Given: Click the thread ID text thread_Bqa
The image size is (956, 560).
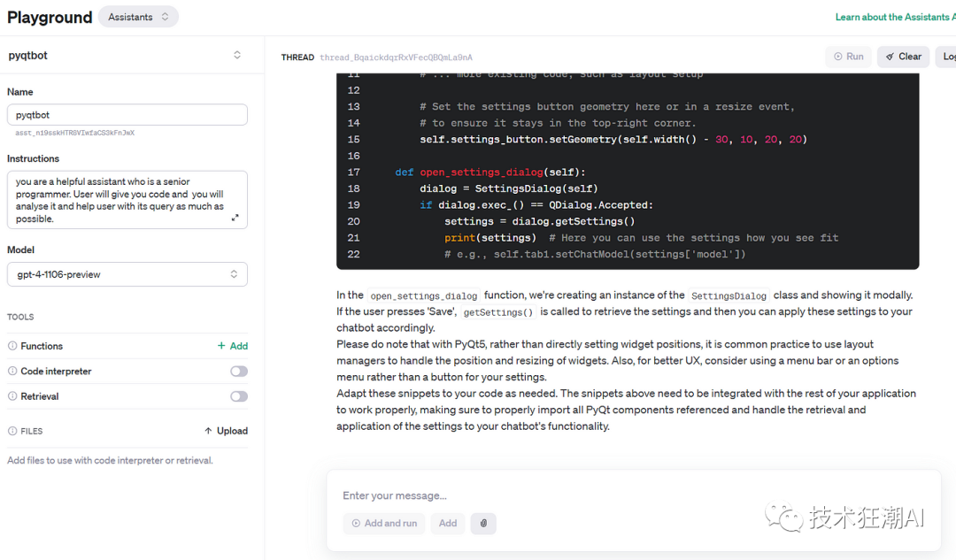Looking at the screenshot, I should click(x=396, y=58).
